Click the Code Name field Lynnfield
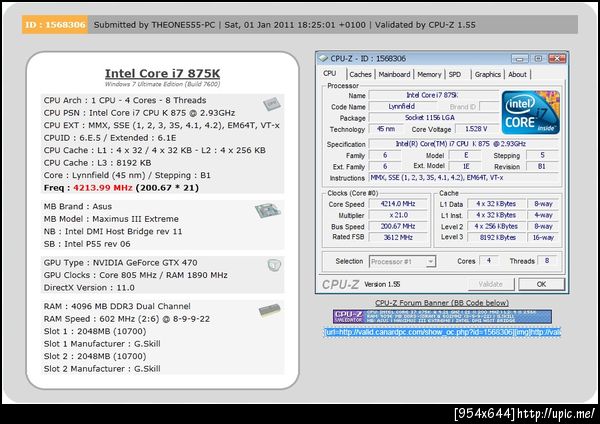 coord(401,106)
